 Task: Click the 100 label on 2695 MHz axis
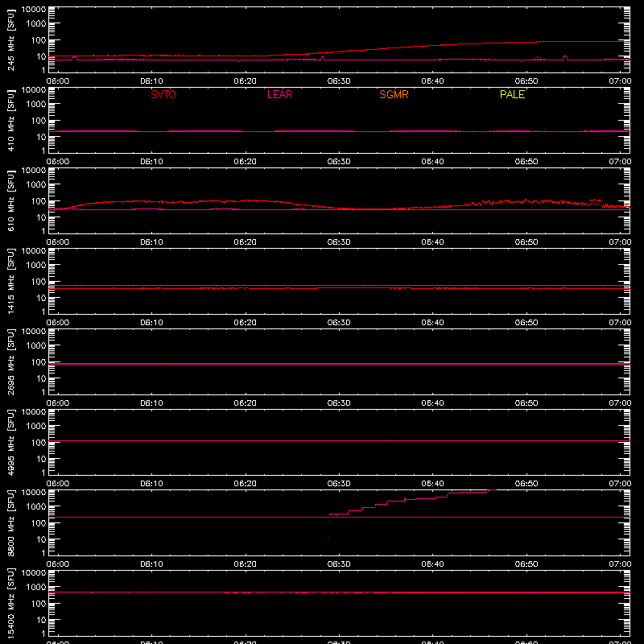tap(39, 362)
